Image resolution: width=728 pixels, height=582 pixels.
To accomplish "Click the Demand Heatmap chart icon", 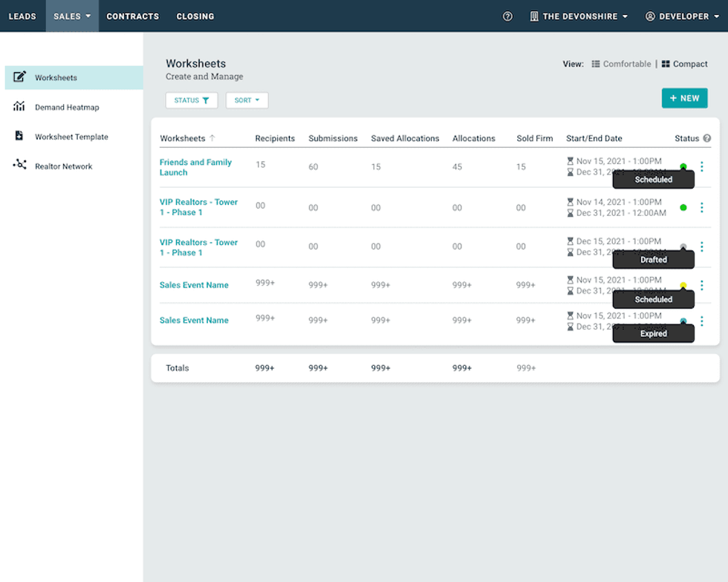I will (x=19, y=107).
